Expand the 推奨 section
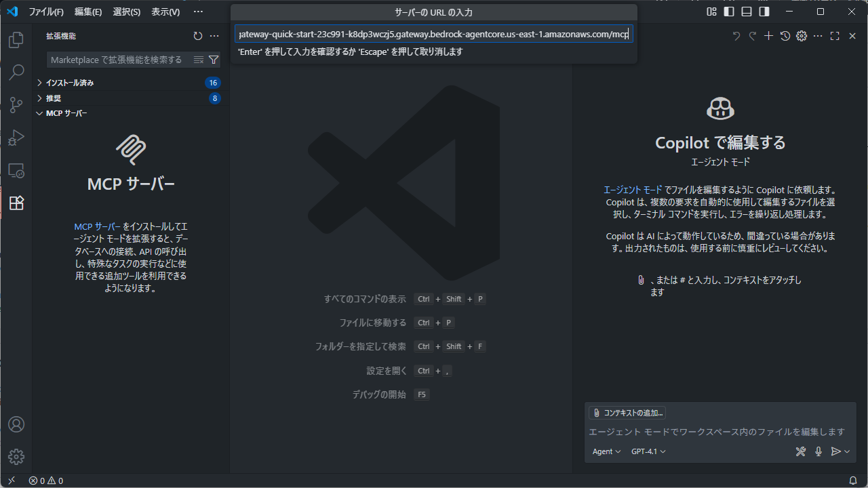This screenshot has height=488, width=868. (129, 98)
